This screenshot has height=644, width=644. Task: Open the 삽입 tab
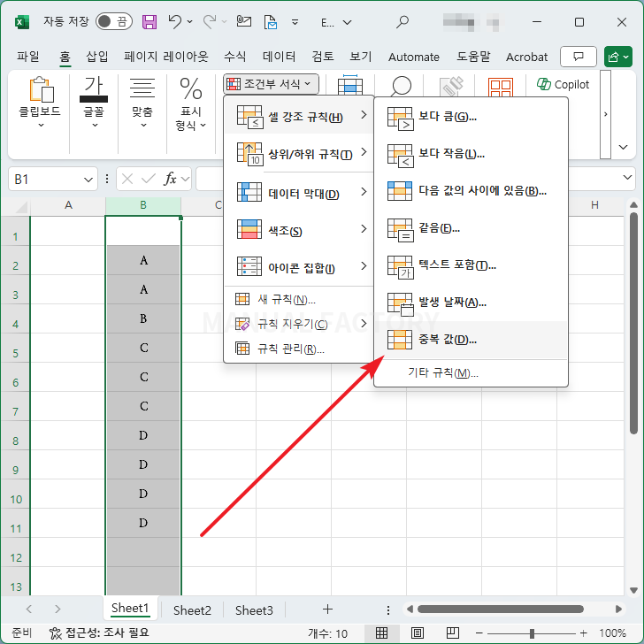tap(97, 57)
